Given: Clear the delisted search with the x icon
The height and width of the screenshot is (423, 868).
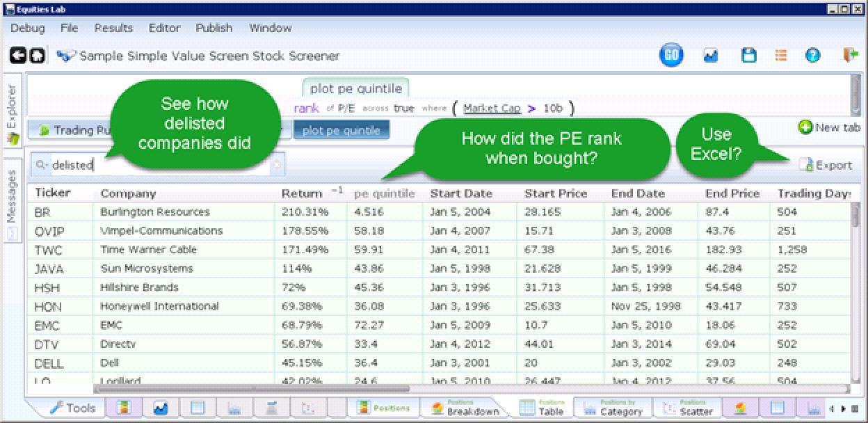Looking at the screenshot, I should click(277, 165).
